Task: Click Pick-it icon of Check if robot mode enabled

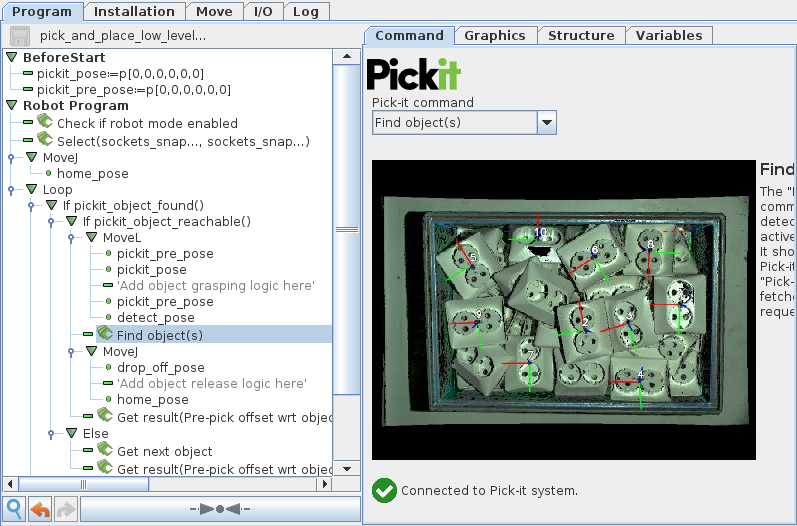Action: pyautogui.click(x=45, y=122)
